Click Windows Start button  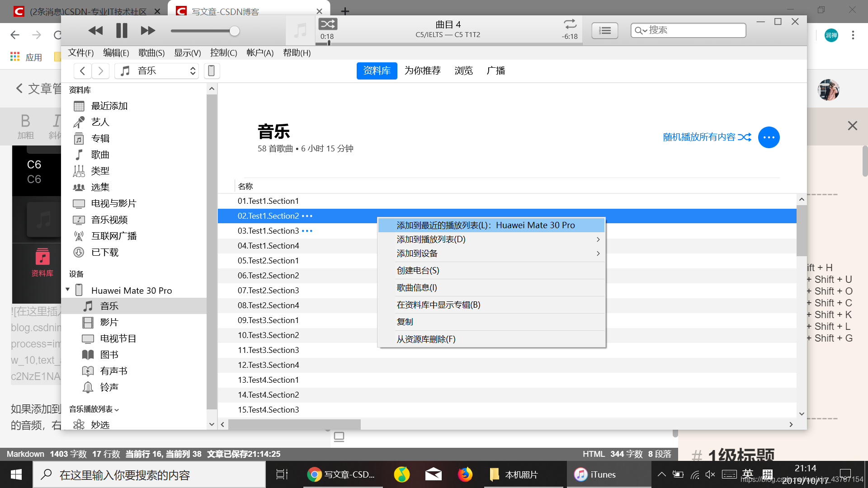click(16, 474)
